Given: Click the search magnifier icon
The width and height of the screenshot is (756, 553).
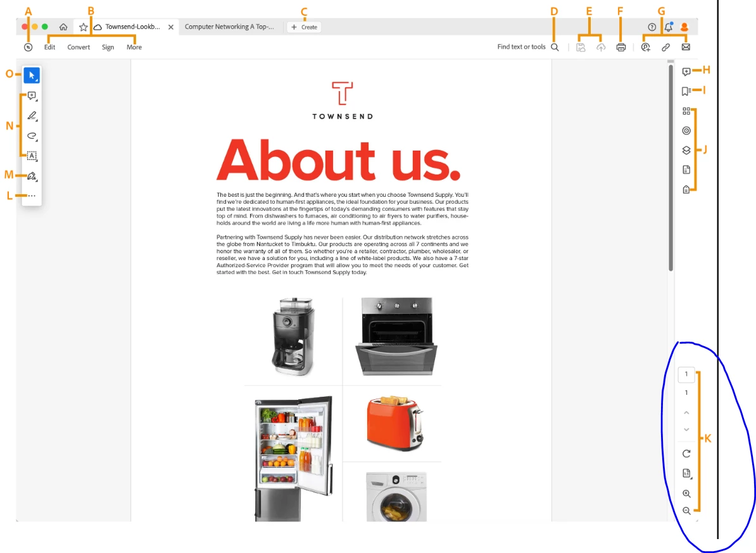Looking at the screenshot, I should point(555,47).
